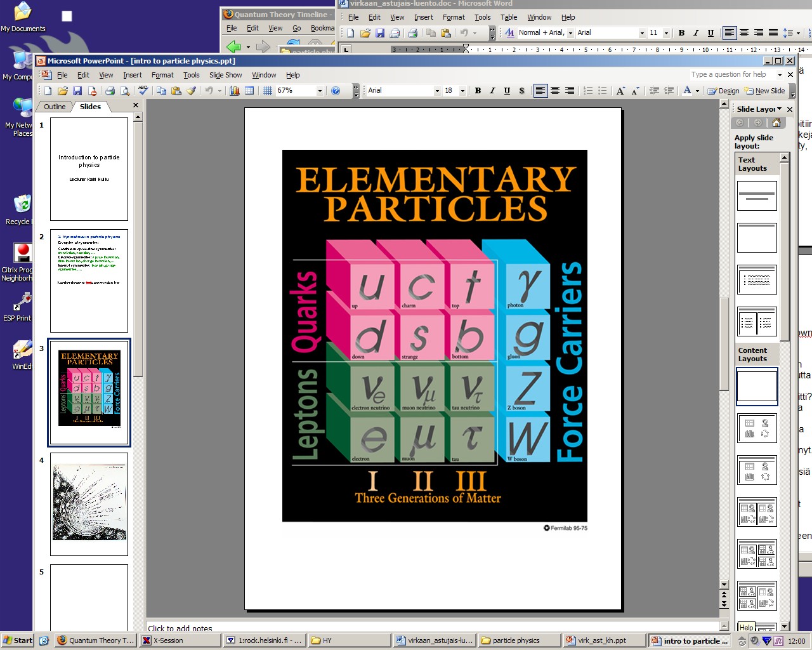The image size is (812, 650).
Task: Click the Permission icon in PowerPoint toolbar
Action: (x=92, y=91)
